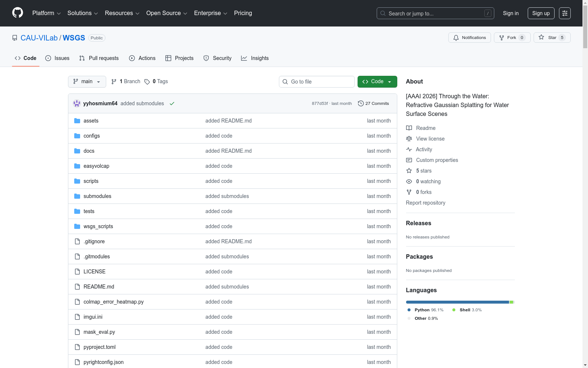Click the Report repository link
588x368 pixels.
[426, 203]
